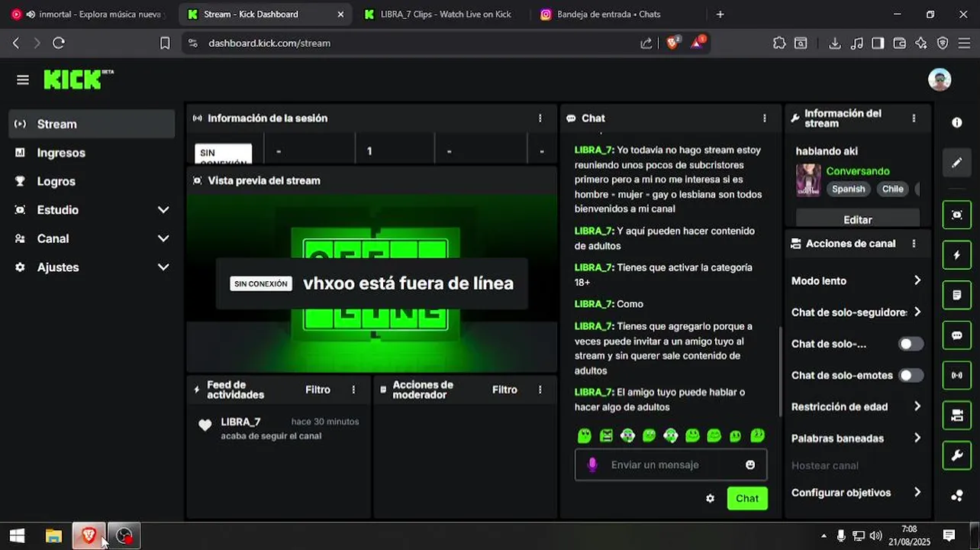This screenshot has height=550, width=980.
Task: Click Chile tag in stream info
Action: point(893,189)
